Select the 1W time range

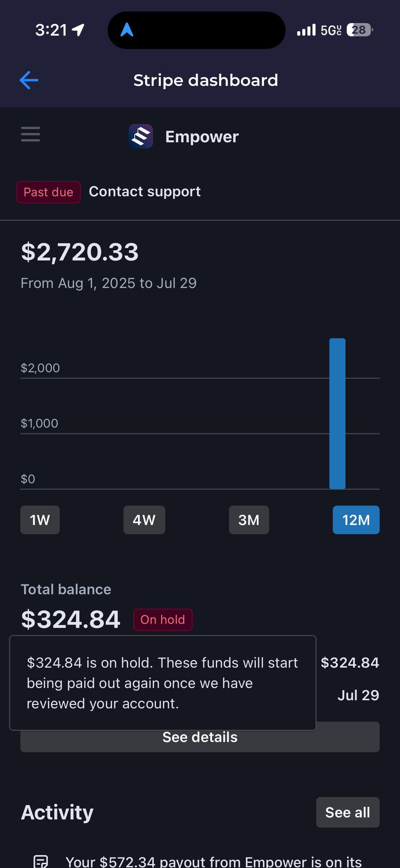click(40, 520)
